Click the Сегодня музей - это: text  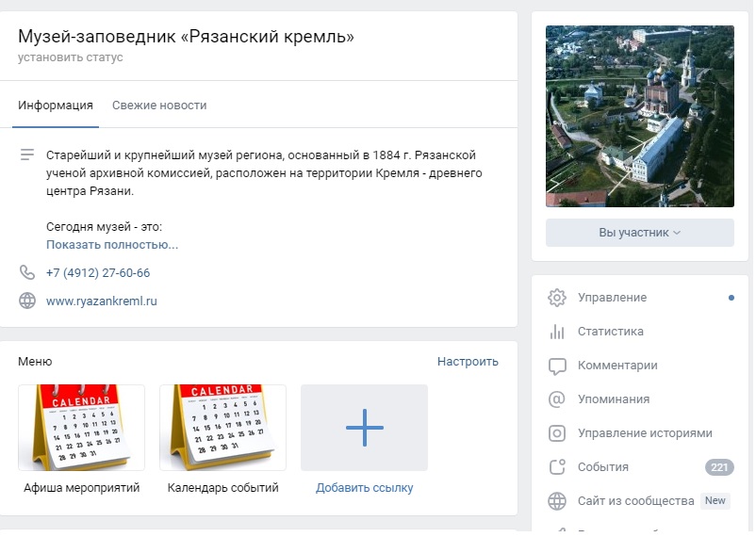104,226
